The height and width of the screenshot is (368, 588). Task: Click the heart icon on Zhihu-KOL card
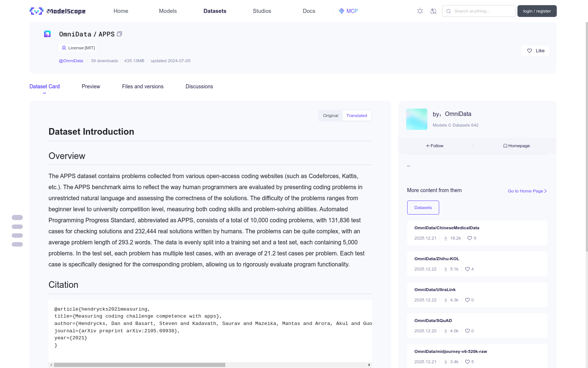click(x=467, y=269)
